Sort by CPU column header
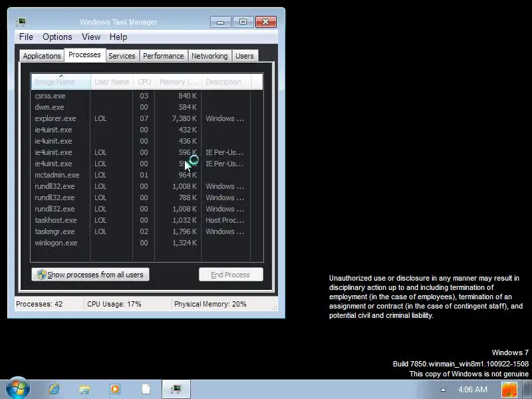This screenshot has height=399, width=532. (x=144, y=82)
